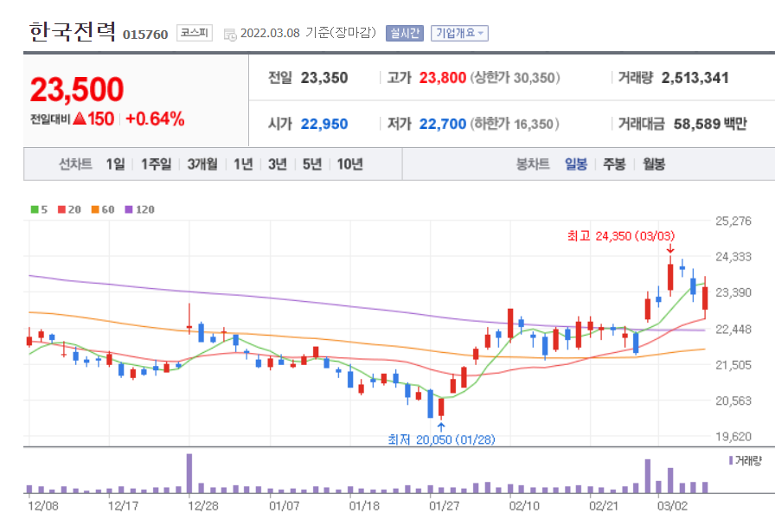Screen dimensions: 775x532
Task: Select the 1일 line chart tab
Action: [x=116, y=163]
